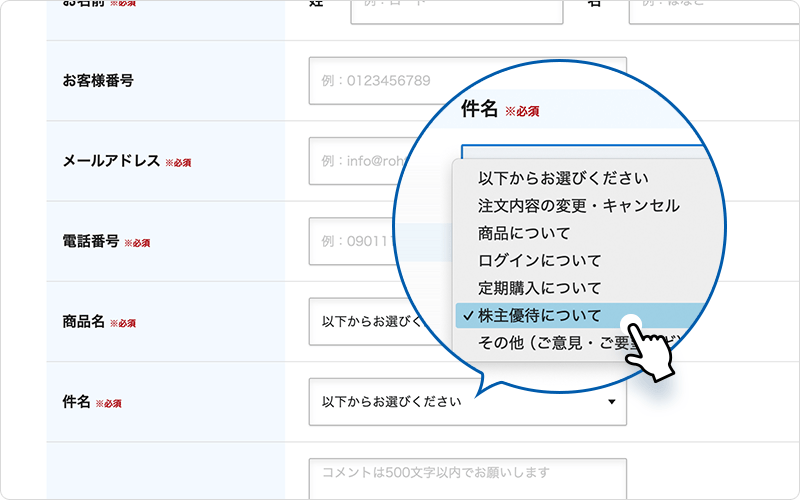The width and height of the screenshot is (800, 500).
Task: Click the dropdown arrow in the 件名 field
Action: click(x=611, y=403)
